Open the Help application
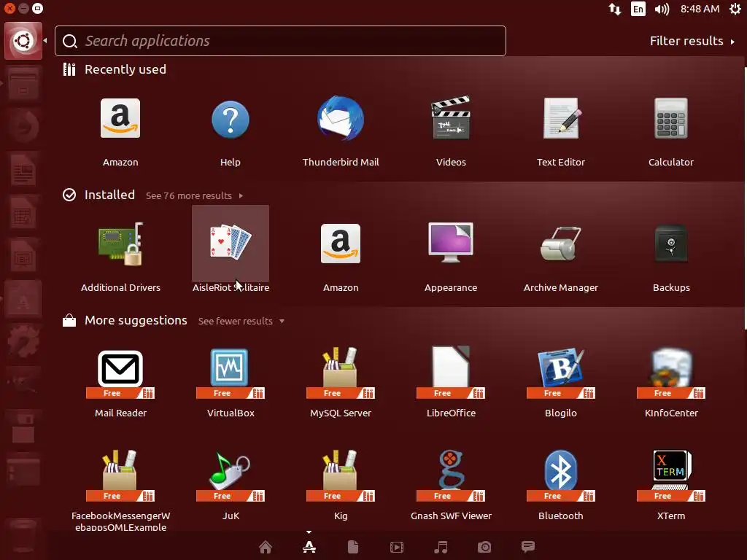This screenshot has width=747, height=560. click(x=230, y=119)
